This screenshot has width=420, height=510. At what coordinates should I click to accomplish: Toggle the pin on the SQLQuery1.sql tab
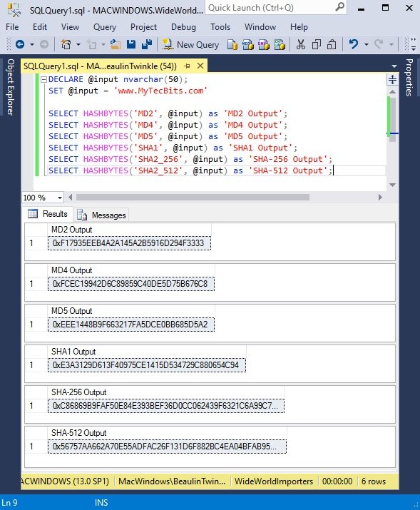tap(187, 66)
